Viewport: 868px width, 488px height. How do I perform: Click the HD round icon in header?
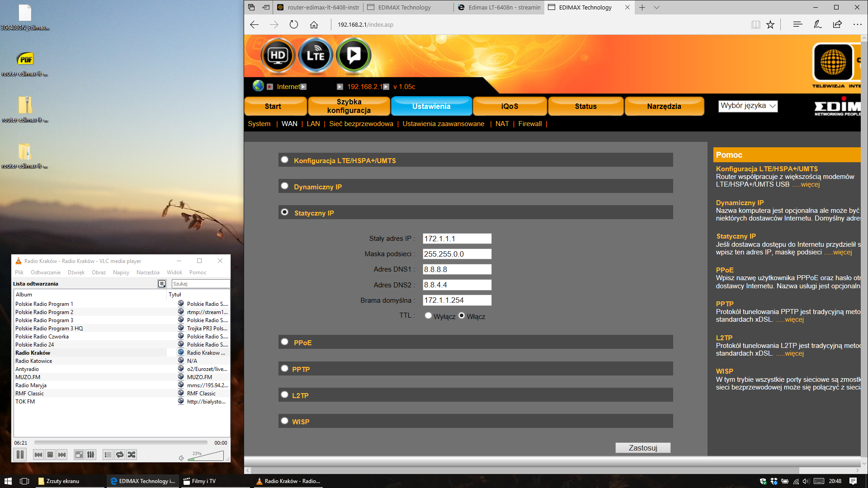pos(278,55)
